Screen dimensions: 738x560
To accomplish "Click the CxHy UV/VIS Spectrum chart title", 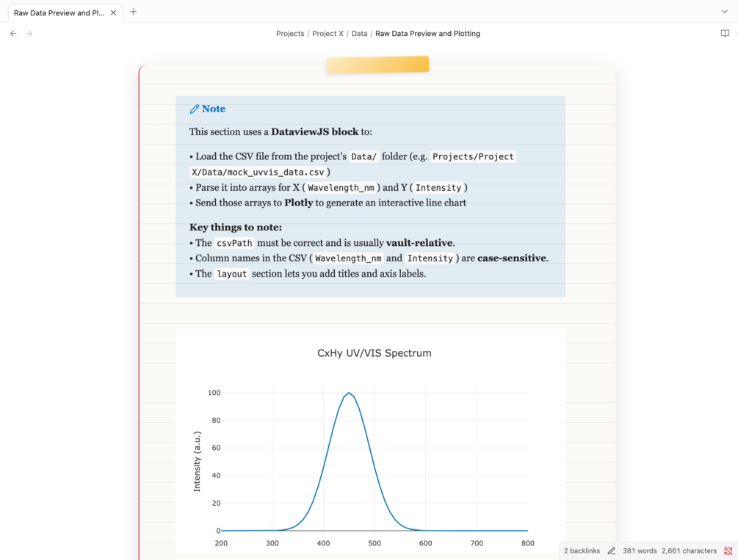I will click(x=375, y=353).
